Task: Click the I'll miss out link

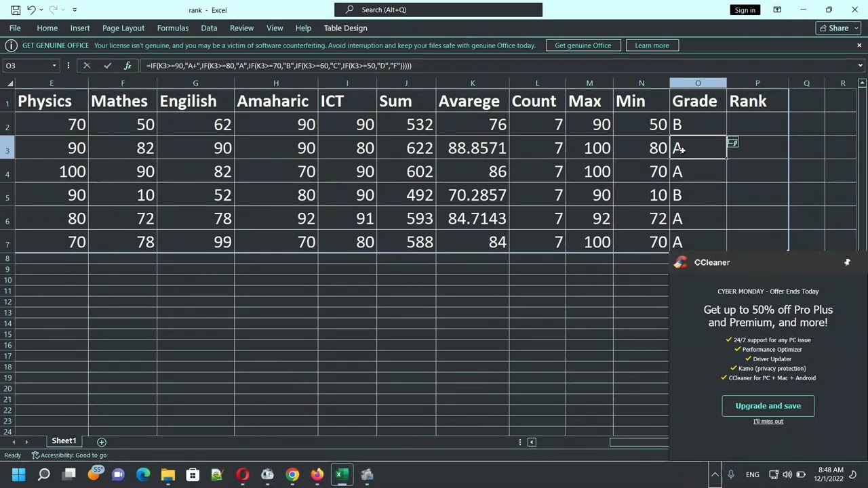Action: pyautogui.click(x=768, y=422)
